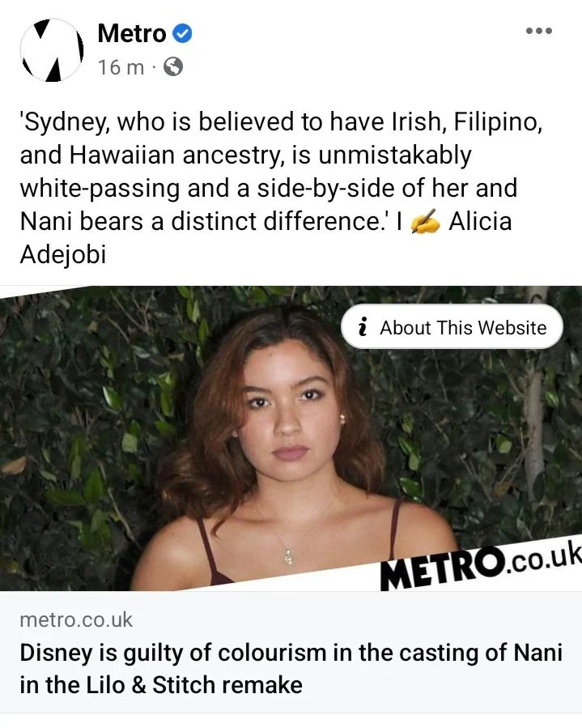Click the author name Alicia Adejobi
Image resolution: width=582 pixels, height=728 pixels.
click(480, 222)
